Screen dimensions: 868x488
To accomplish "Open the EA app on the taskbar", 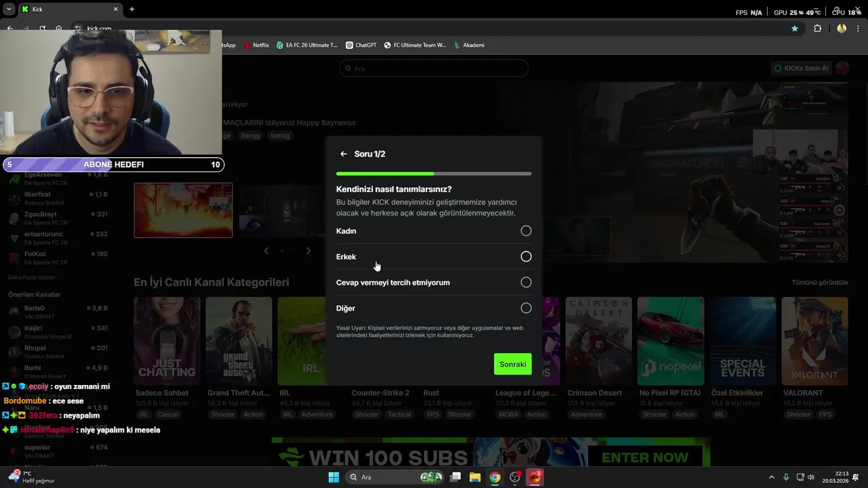I will click(x=535, y=477).
